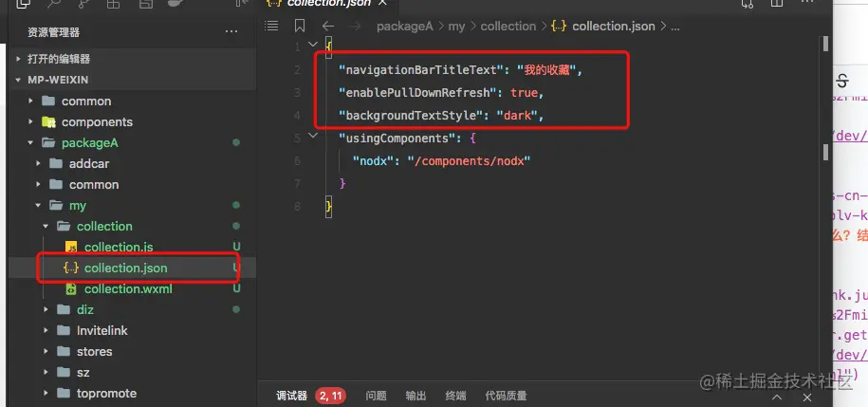Click the true value on line 3

click(x=524, y=92)
